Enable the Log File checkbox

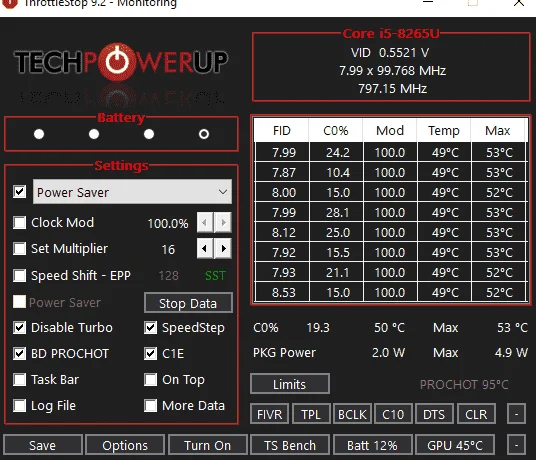pyautogui.click(x=19, y=406)
